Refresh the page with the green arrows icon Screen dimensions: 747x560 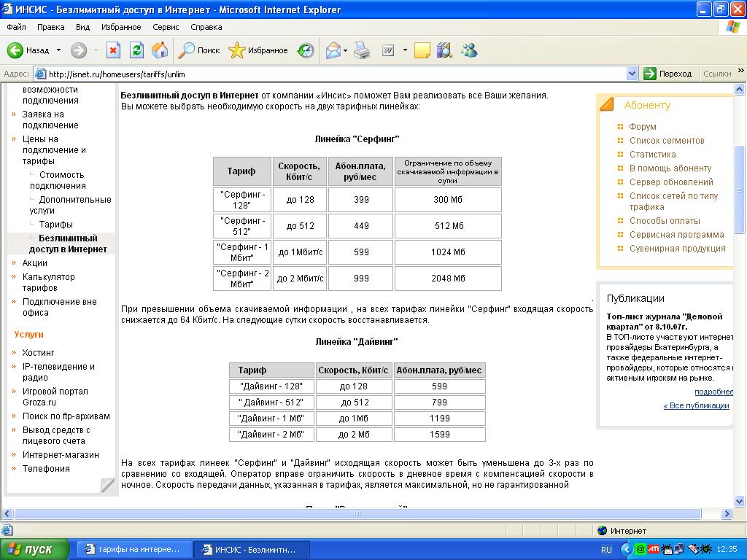136,50
